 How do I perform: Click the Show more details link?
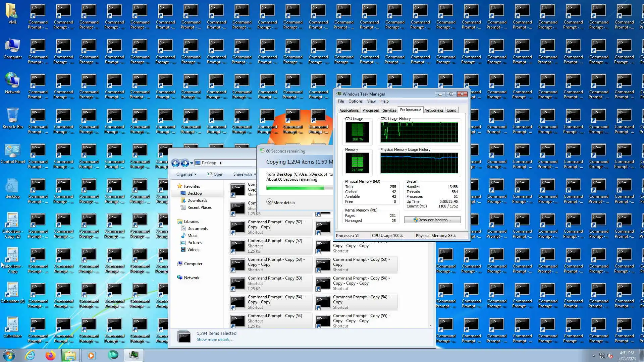pyautogui.click(x=214, y=340)
